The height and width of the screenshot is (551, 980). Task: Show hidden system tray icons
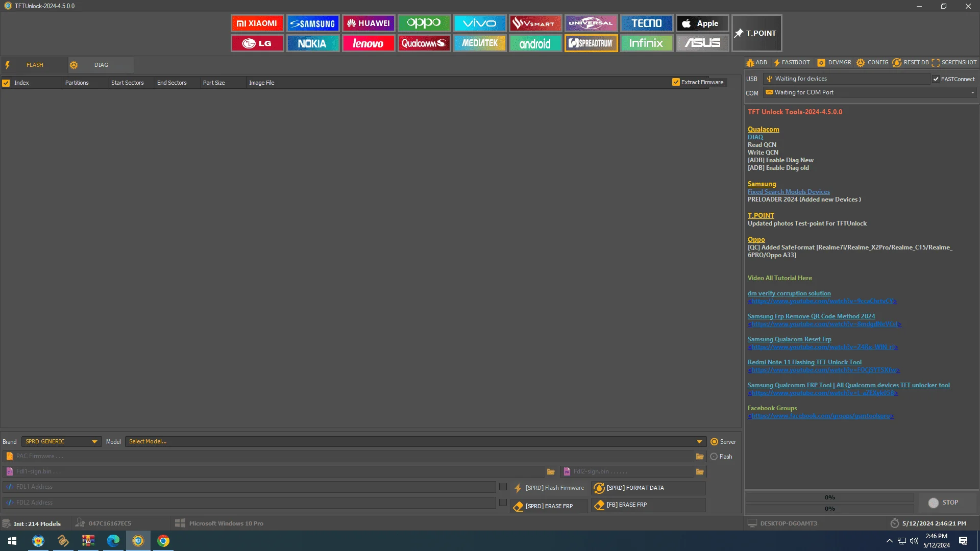coord(889,541)
